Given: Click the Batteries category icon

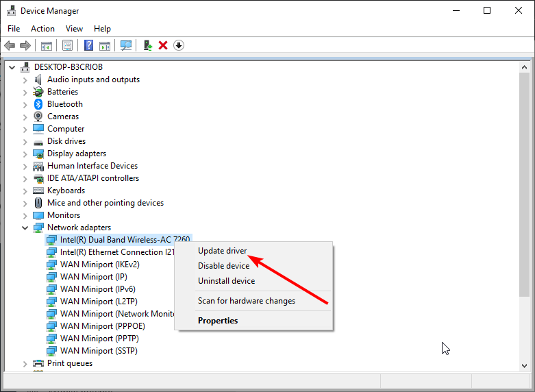Looking at the screenshot, I should [x=38, y=92].
